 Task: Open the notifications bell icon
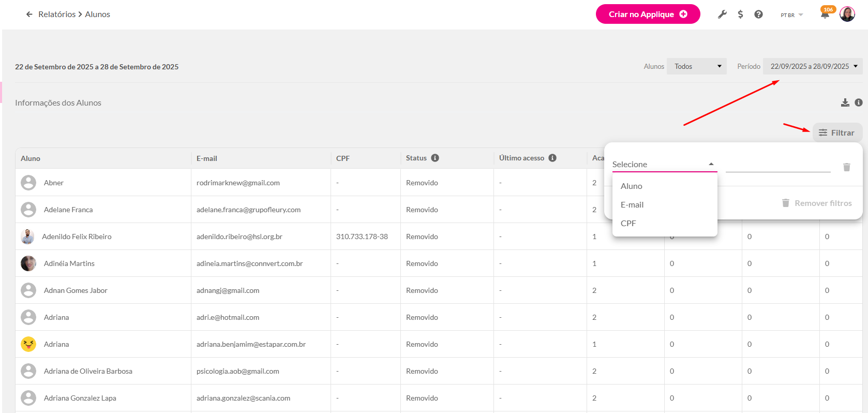(825, 14)
